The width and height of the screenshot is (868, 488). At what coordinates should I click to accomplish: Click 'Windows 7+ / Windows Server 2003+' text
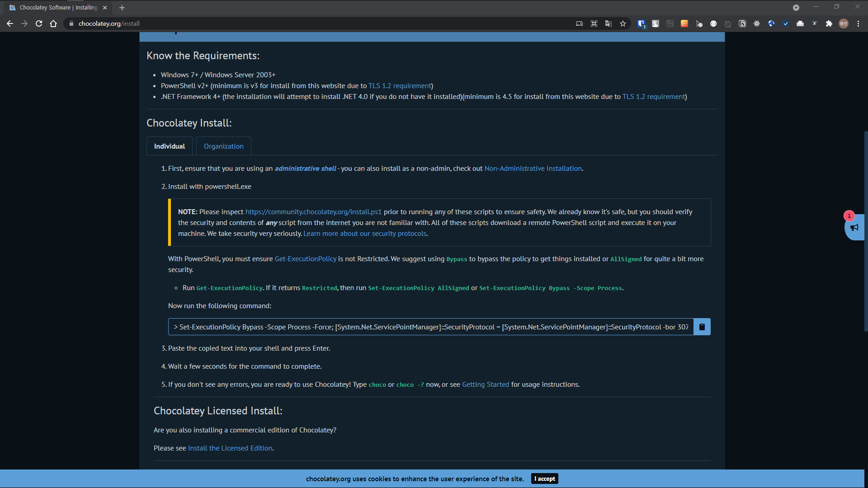click(x=218, y=75)
